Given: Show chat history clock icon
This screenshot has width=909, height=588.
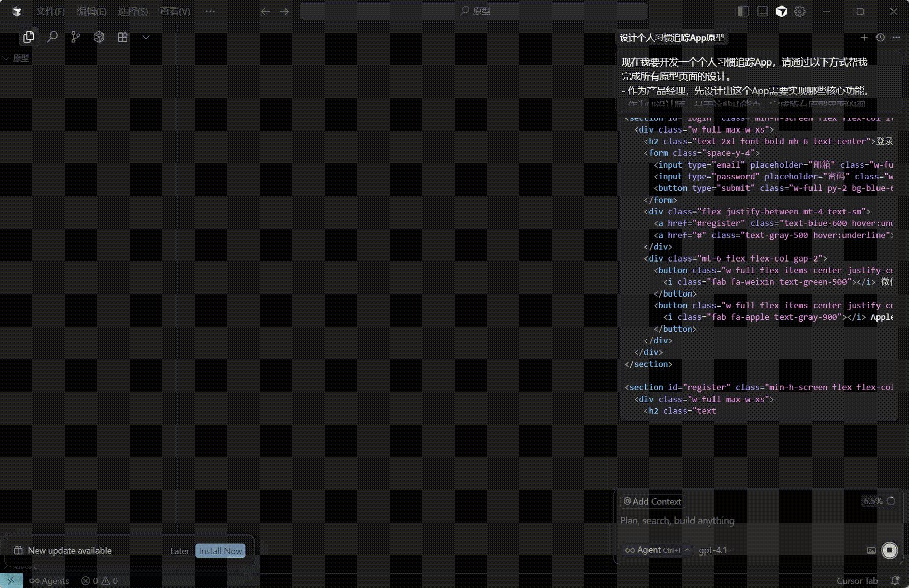Looking at the screenshot, I should [x=880, y=37].
